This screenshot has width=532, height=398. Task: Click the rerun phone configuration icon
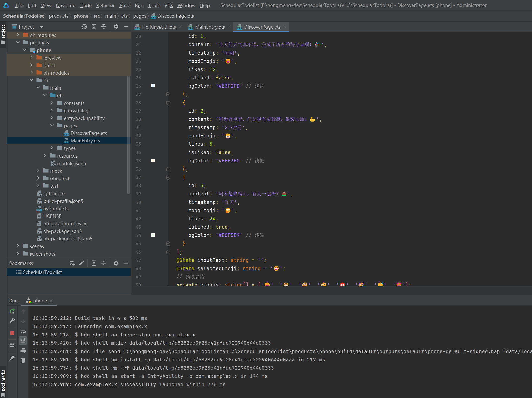12,311
